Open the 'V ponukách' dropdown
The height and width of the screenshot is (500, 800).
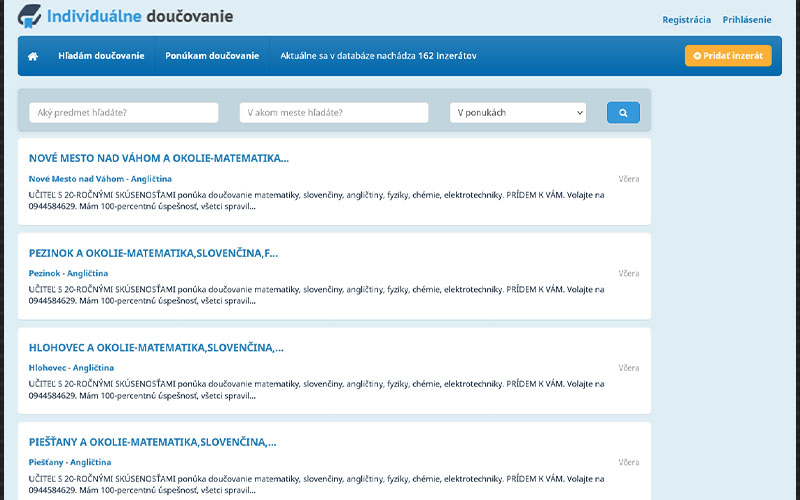tap(517, 113)
